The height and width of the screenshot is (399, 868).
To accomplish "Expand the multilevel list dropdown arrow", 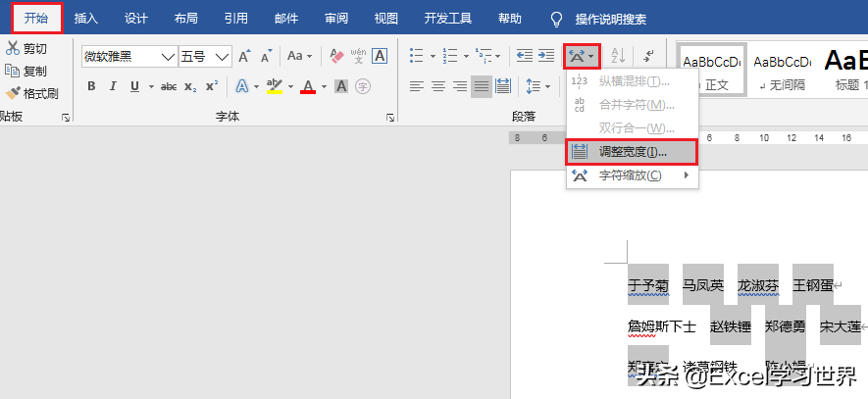I will pyautogui.click(x=498, y=57).
